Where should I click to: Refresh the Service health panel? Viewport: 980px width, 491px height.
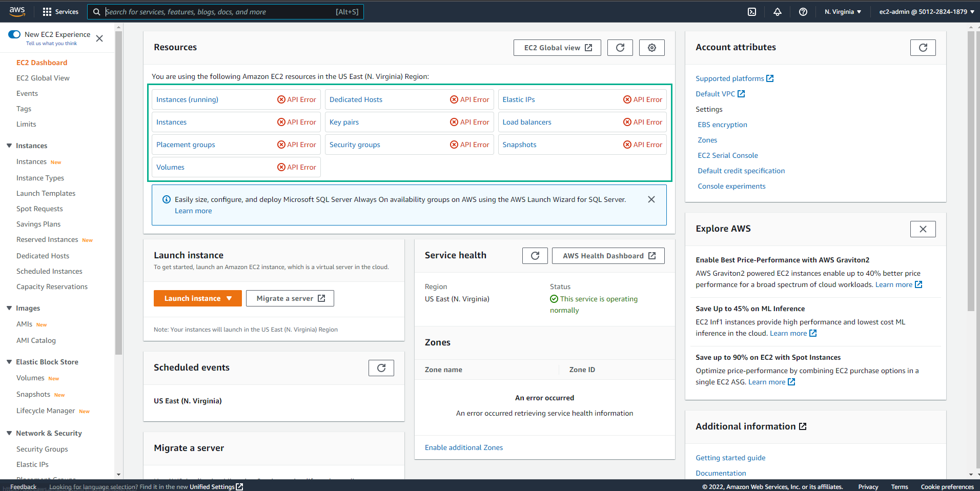tap(535, 256)
